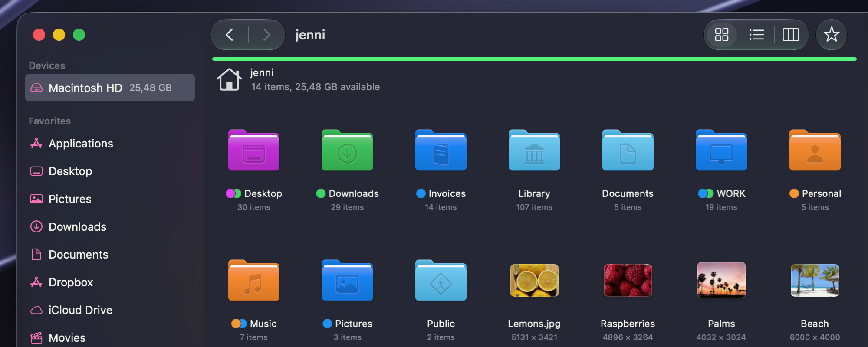Screen dimensions: 868x347
Task: Select the WORK folder
Action: 721,150
